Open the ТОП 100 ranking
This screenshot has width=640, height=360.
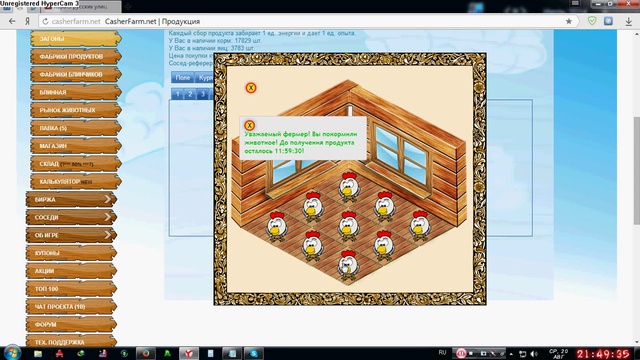[71, 289]
